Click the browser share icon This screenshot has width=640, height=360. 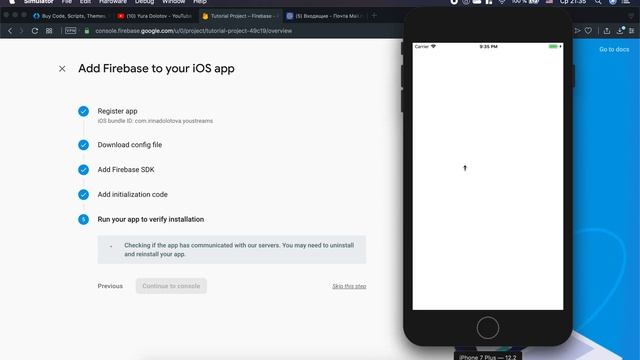607,31
